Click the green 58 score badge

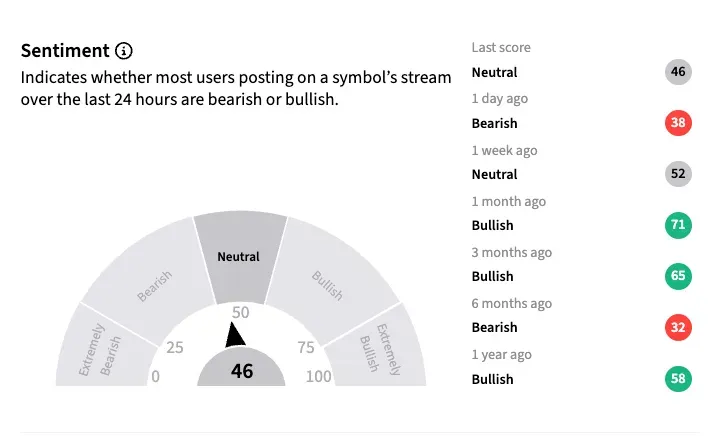point(678,379)
